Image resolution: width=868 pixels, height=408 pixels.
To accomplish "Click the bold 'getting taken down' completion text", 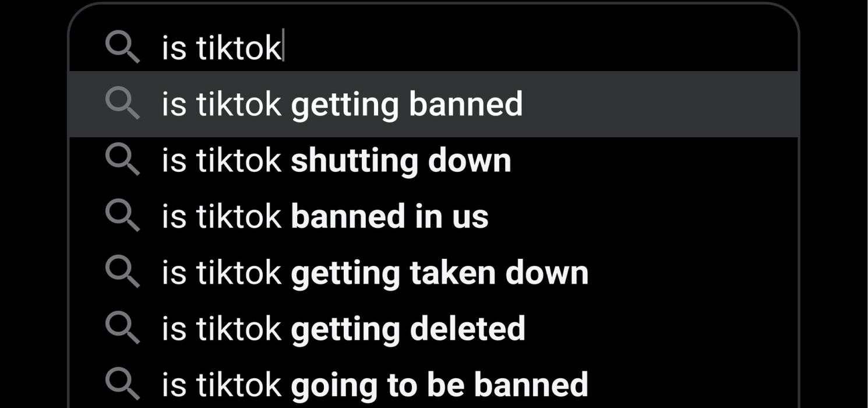I will [x=439, y=273].
